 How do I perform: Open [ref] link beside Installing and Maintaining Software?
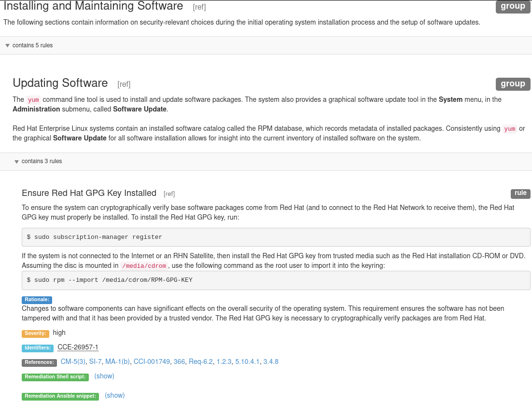point(199,7)
